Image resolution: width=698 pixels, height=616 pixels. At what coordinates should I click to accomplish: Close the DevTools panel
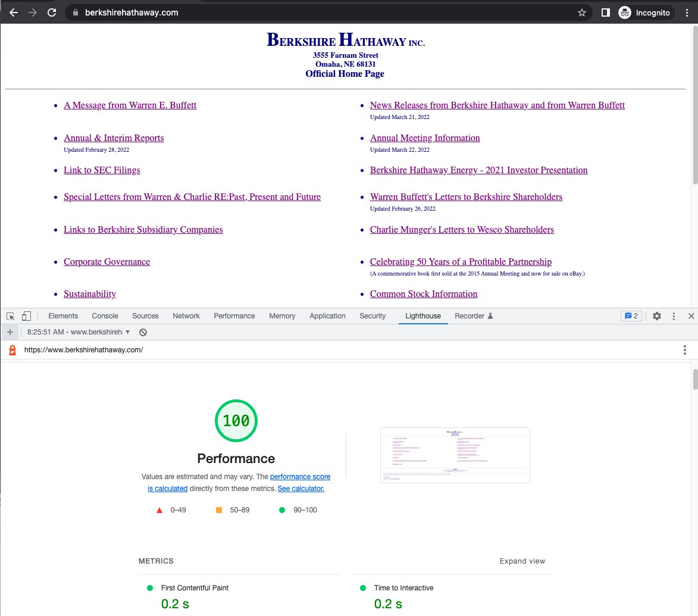(691, 316)
